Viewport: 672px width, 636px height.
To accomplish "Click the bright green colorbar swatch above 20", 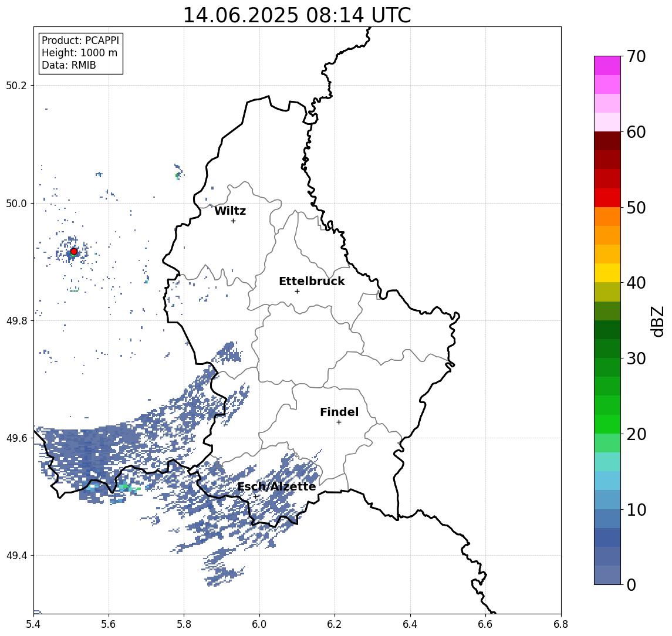I will click(x=607, y=424).
